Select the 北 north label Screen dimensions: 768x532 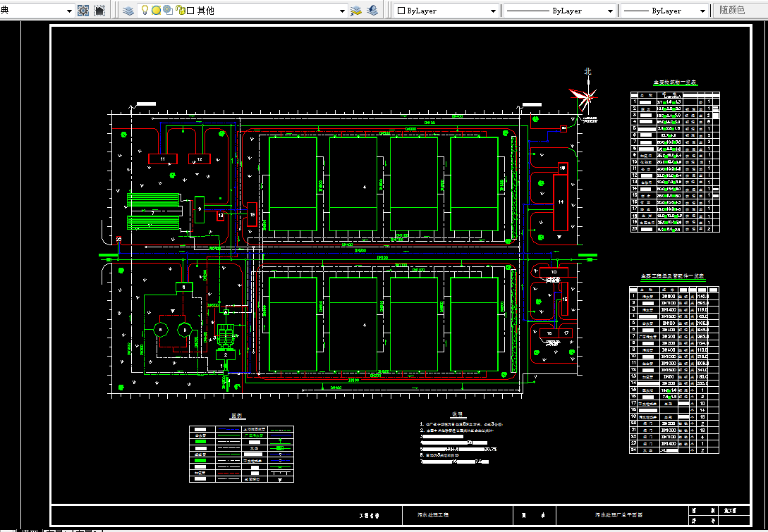587,71
